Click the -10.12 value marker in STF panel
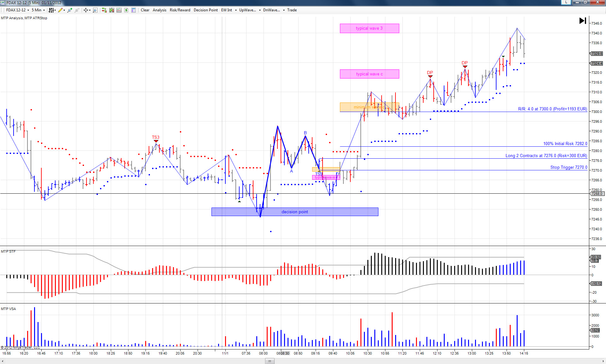Viewport: 606px width, 364px height. 596,284
